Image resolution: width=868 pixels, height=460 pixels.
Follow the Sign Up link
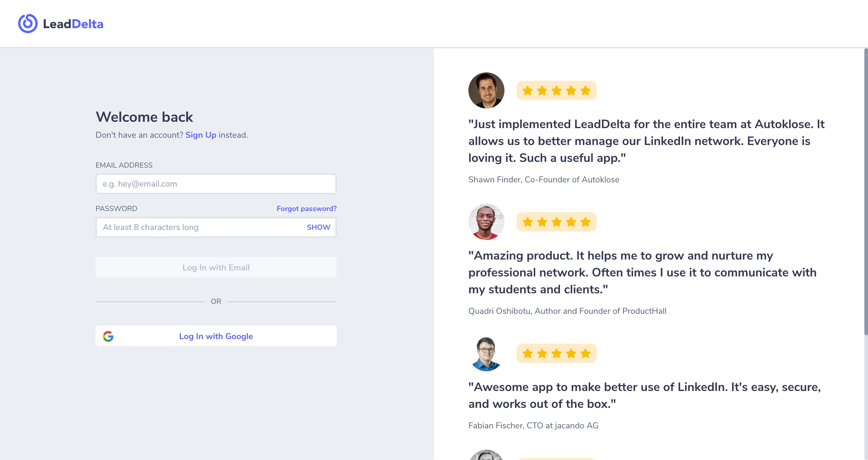[x=201, y=135]
